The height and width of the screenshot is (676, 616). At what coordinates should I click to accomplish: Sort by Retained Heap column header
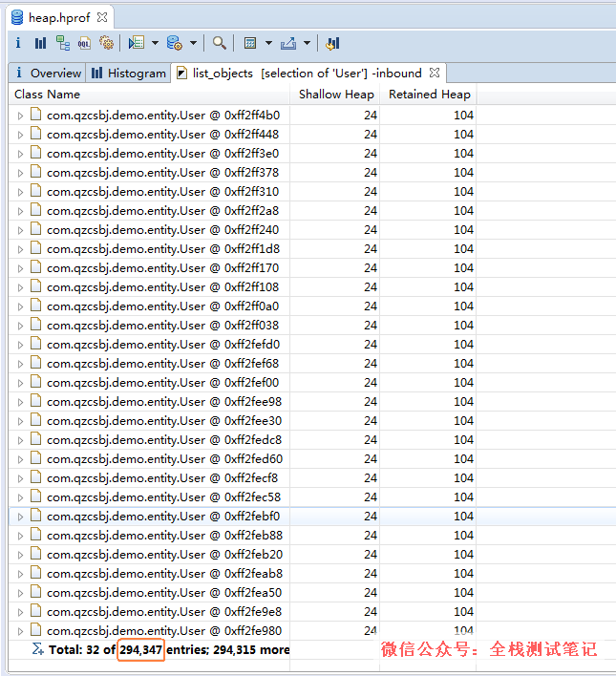(x=429, y=95)
